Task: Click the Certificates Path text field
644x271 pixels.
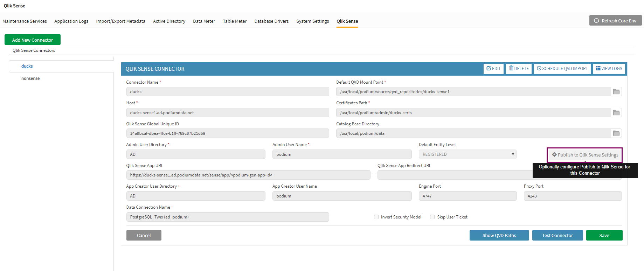Action: [473, 113]
